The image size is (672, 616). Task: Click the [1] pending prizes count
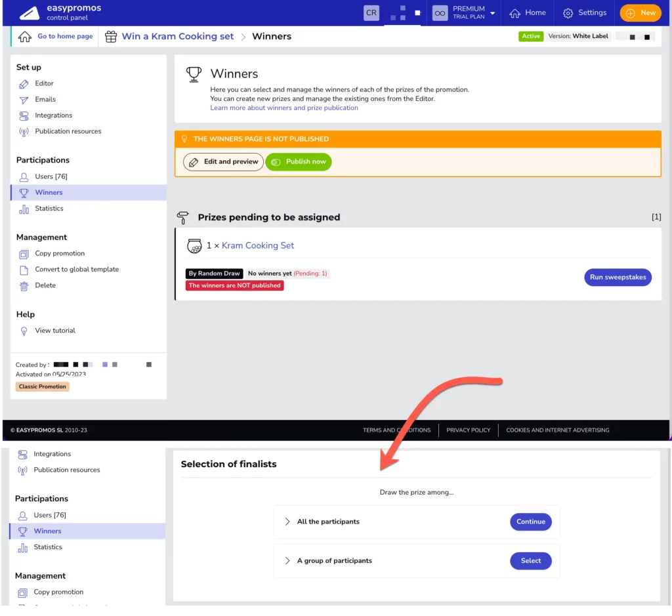point(656,216)
